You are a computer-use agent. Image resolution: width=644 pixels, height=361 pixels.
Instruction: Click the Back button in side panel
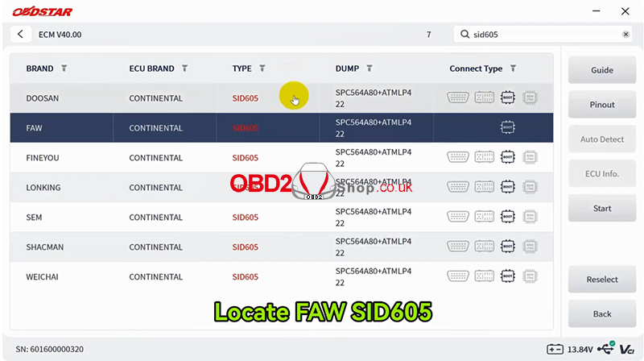pyautogui.click(x=602, y=313)
